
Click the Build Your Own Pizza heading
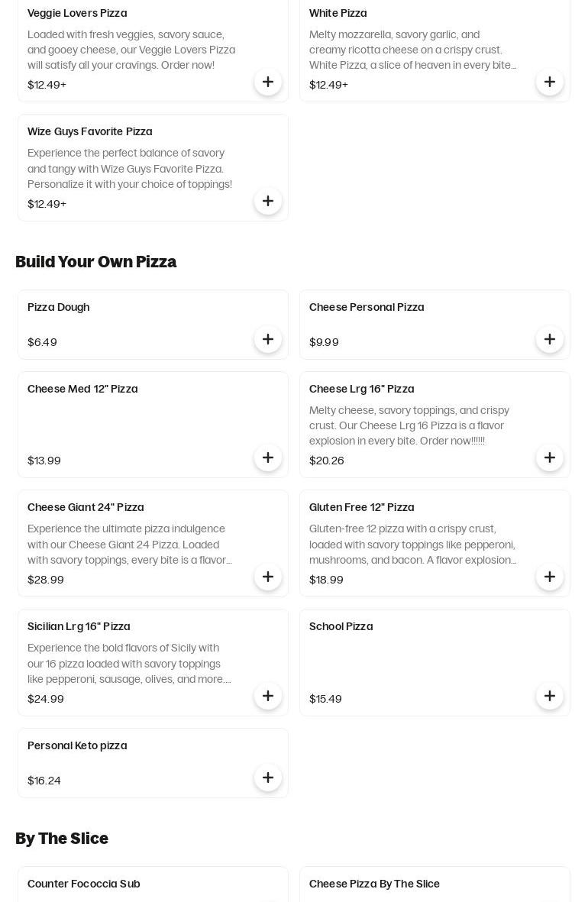coord(95,262)
